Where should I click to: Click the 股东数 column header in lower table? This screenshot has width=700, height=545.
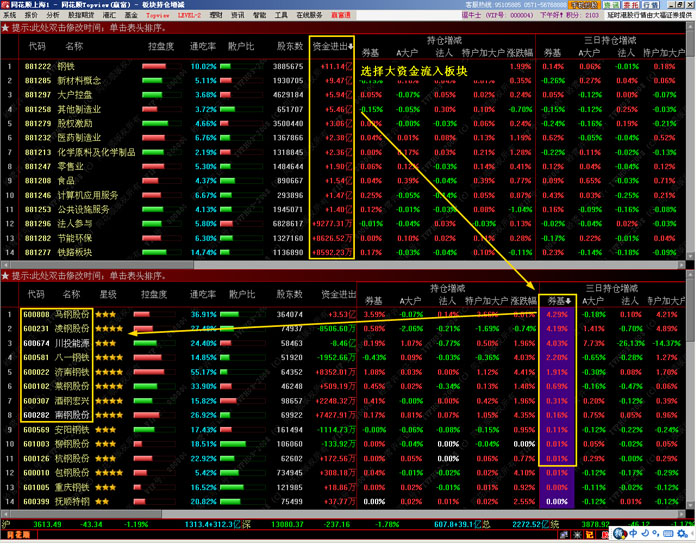pyautogui.click(x=290, y=295)
